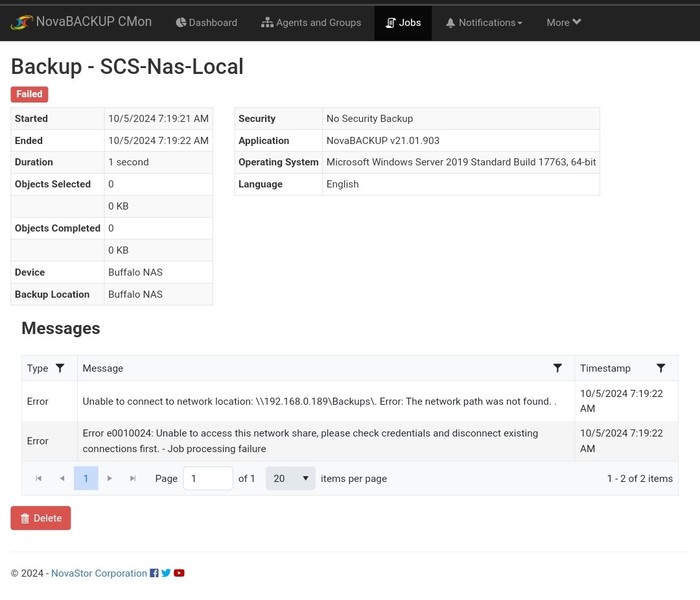This screenshot has height=600, width=700.
Task: Click the Type column header
Action: (38, 368)
